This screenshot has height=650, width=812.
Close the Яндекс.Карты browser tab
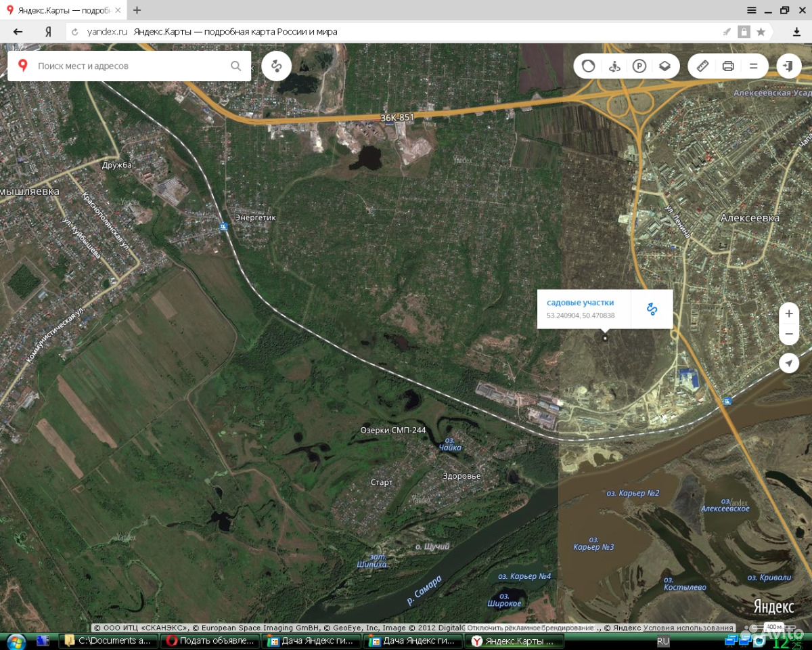tap(118, 10)
